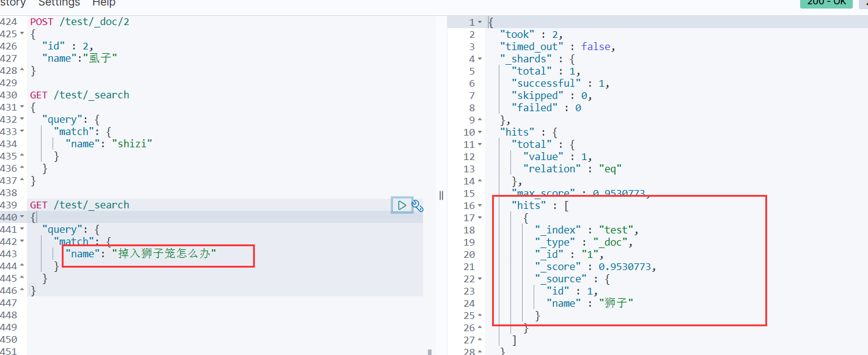Click the "skipped" : 0 line

(552, 95)
